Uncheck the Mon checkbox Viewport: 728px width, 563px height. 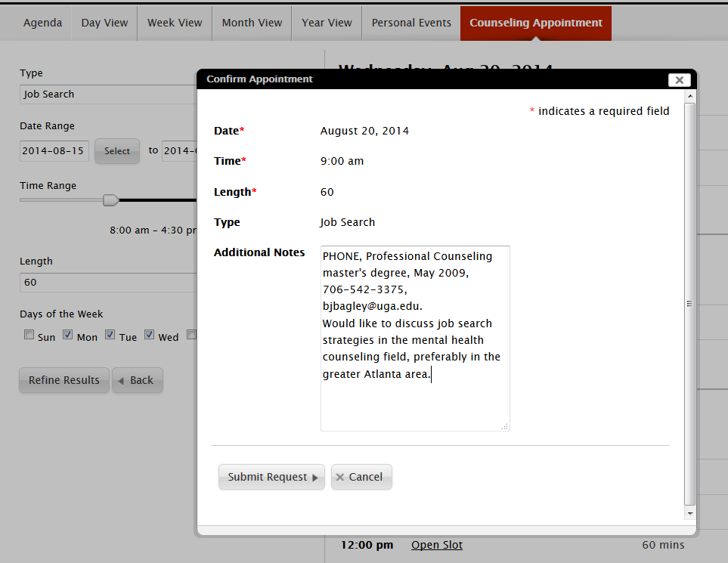tap(68, 335)
